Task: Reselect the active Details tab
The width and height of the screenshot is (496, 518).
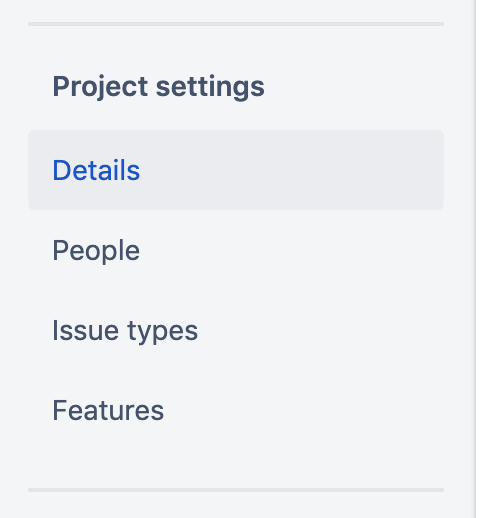Action: click(x=236, y=170)
